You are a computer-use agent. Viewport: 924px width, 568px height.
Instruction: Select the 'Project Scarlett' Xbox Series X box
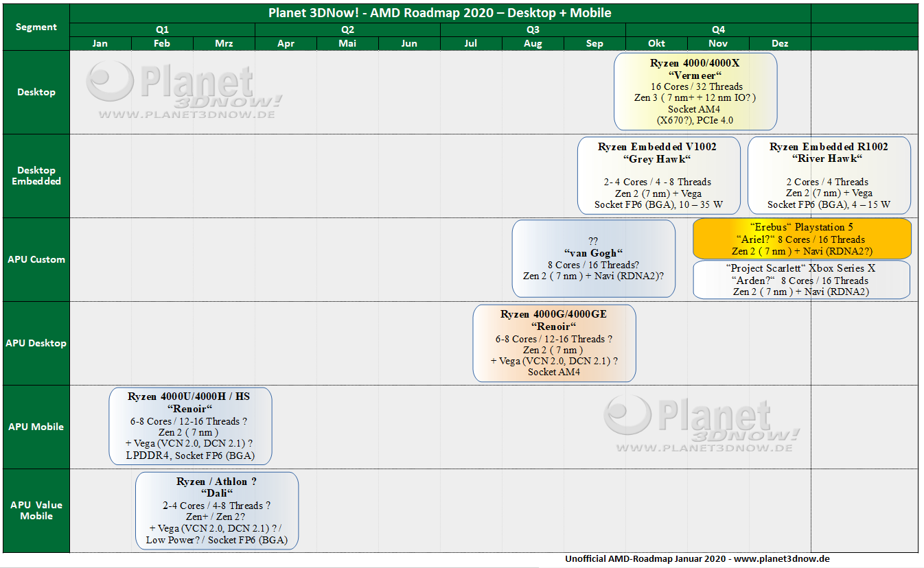[x=802, y=280]
